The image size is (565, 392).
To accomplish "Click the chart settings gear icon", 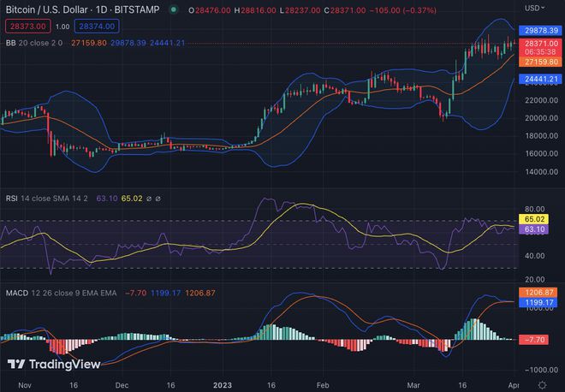I will click(542, 385).
